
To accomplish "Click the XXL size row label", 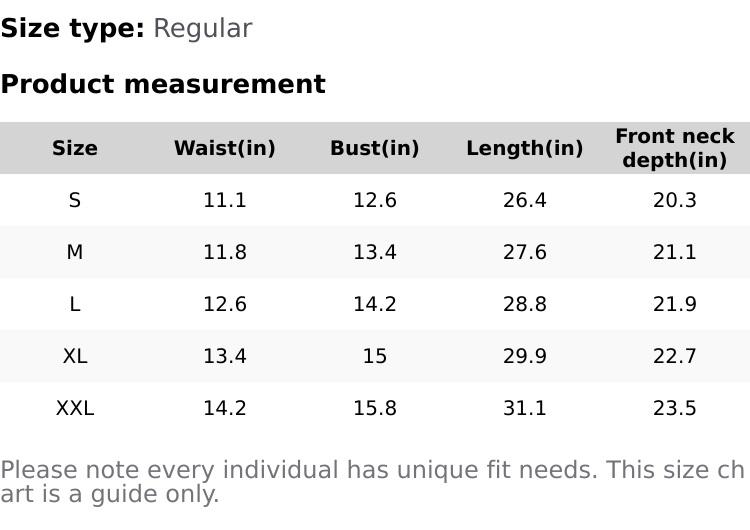I will tap(75, 408).
